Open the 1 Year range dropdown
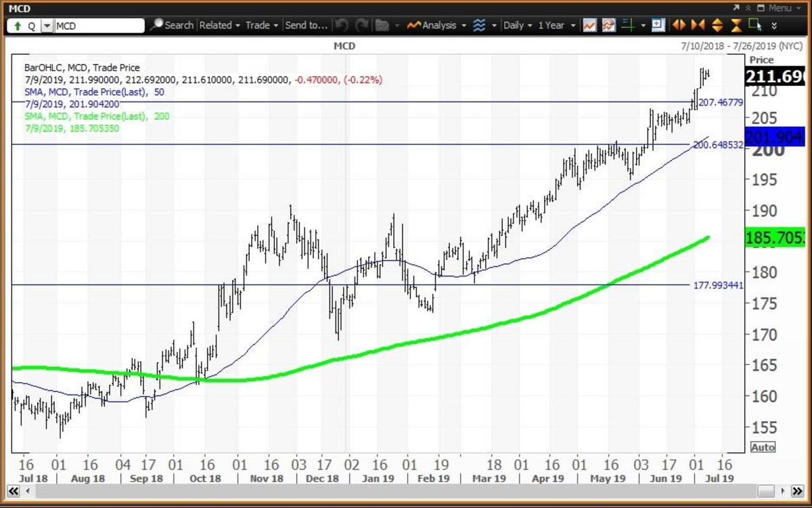 (557, 25)
